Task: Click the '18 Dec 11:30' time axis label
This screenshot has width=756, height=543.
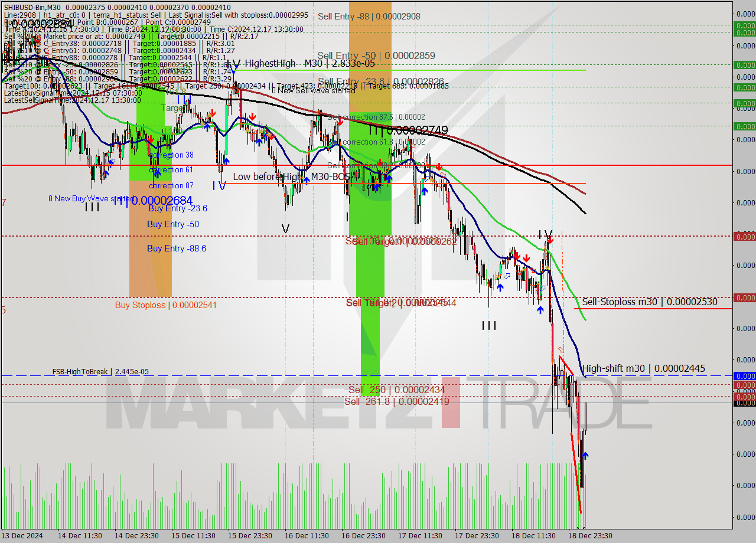Action: pyautogui.click(x=534, y=535)
